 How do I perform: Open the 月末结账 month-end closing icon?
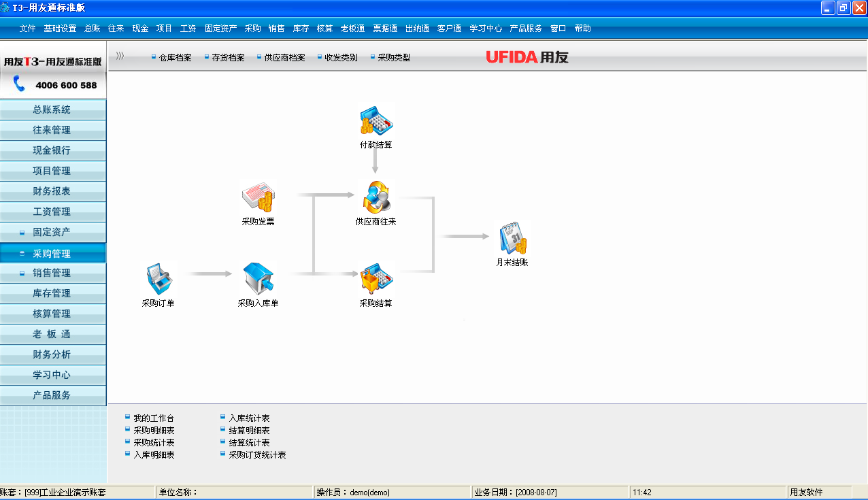(x=511, y=238)
